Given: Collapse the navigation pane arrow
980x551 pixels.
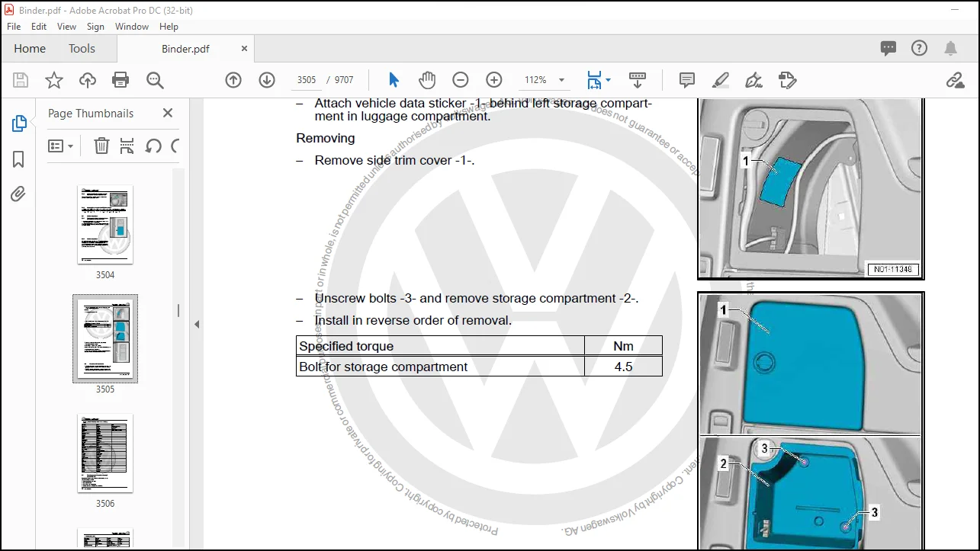Looking at the screenshot, I should click(196, 324).
